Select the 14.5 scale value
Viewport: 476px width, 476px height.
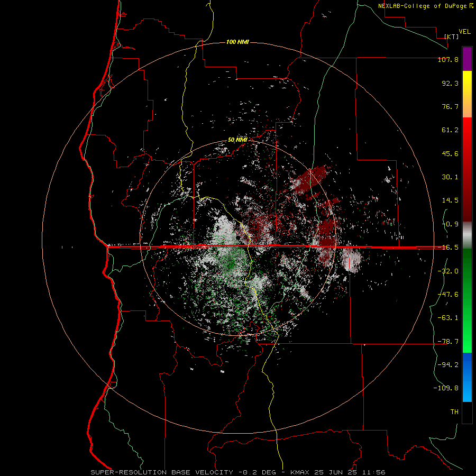(x=450, y=200)
